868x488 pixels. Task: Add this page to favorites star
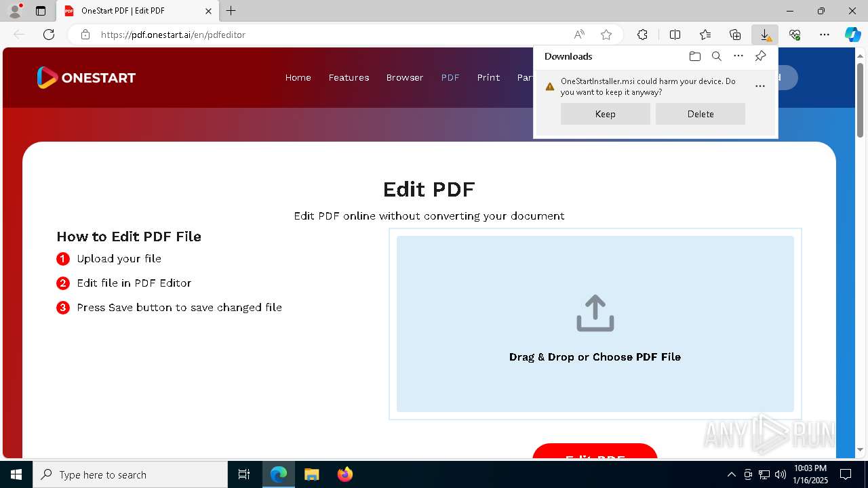click(x=606, y=35)
